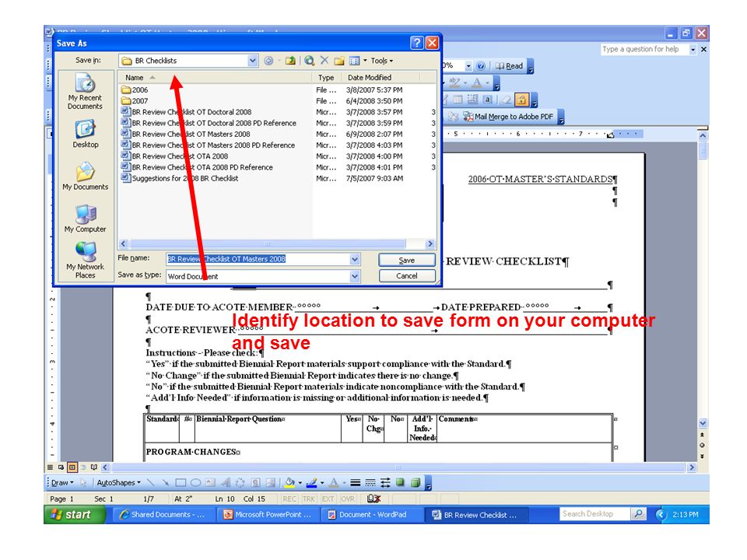Open the Tools menu in Save As dialog
The height and width of the screenshot is (560, 747).
point(381,61)
